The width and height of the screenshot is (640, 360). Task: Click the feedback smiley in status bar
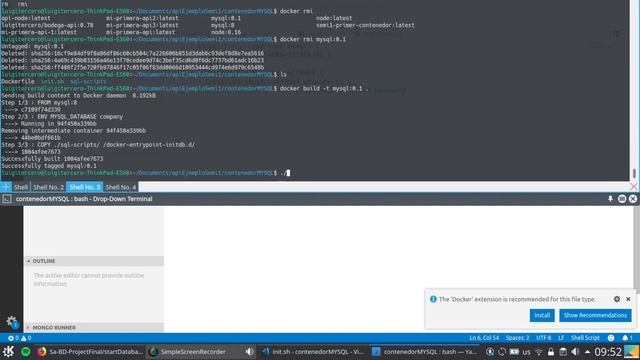611,338
